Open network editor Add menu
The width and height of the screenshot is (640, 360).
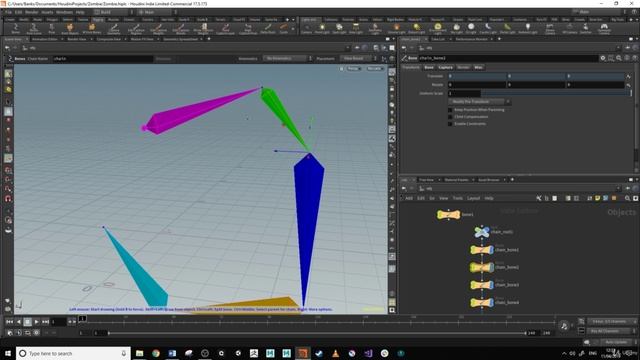[x=409, y=198]
